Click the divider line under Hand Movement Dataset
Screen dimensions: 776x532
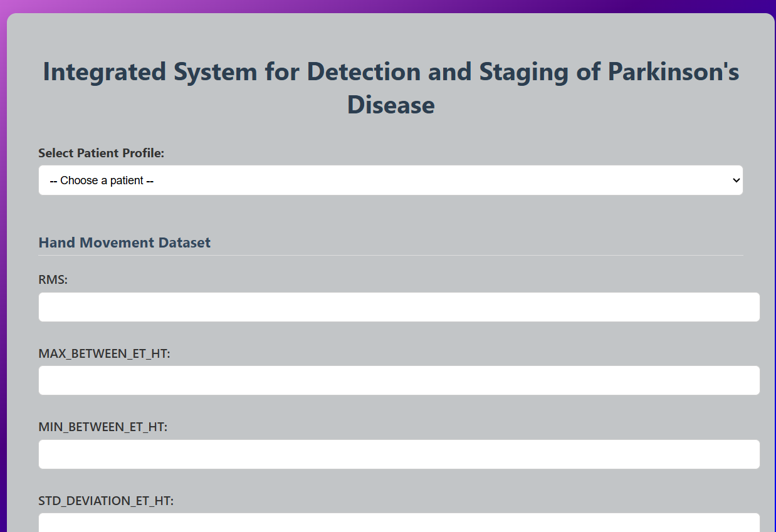pos(391,255)
